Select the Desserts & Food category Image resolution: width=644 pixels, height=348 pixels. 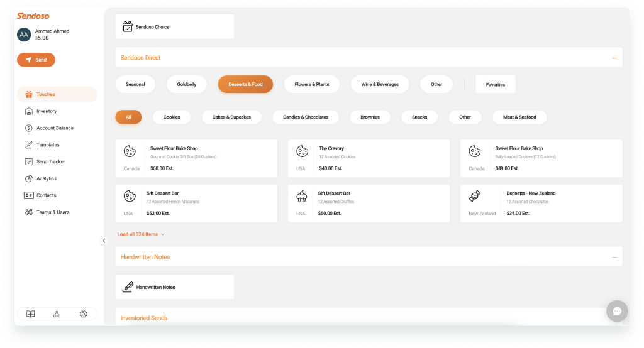click(245, 84)
